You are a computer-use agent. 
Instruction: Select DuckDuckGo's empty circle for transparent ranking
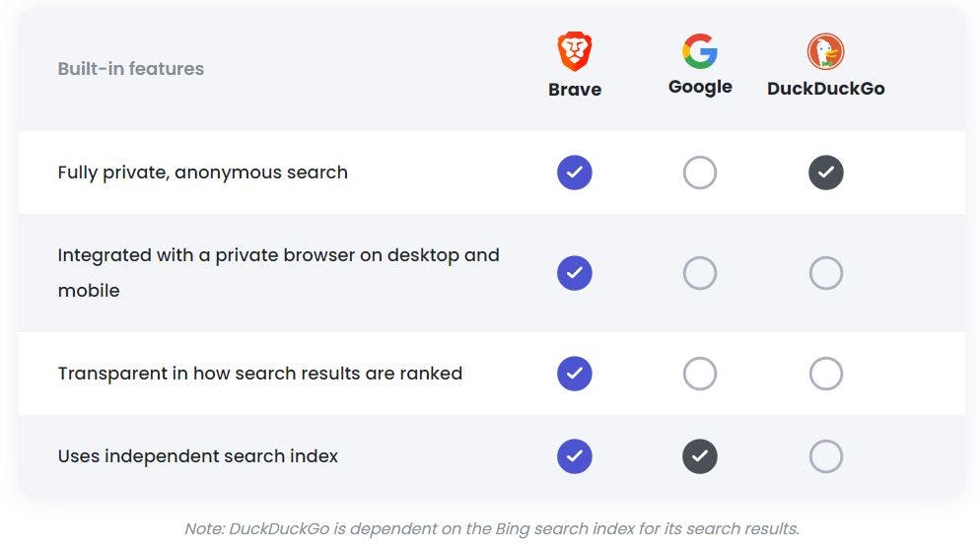tap(825, 374)
